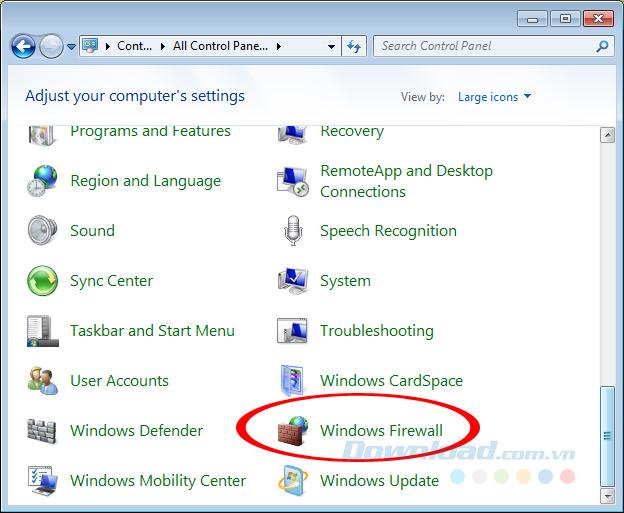Click the Region and Language globe icon
The height and width of the screenshot is (513, 624).
pyautogui.click(x=43, y=181)
